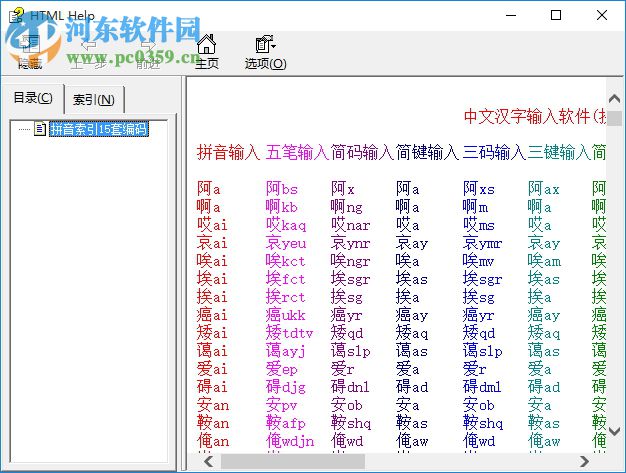Click the entry 爱ep

coord(282,369)
